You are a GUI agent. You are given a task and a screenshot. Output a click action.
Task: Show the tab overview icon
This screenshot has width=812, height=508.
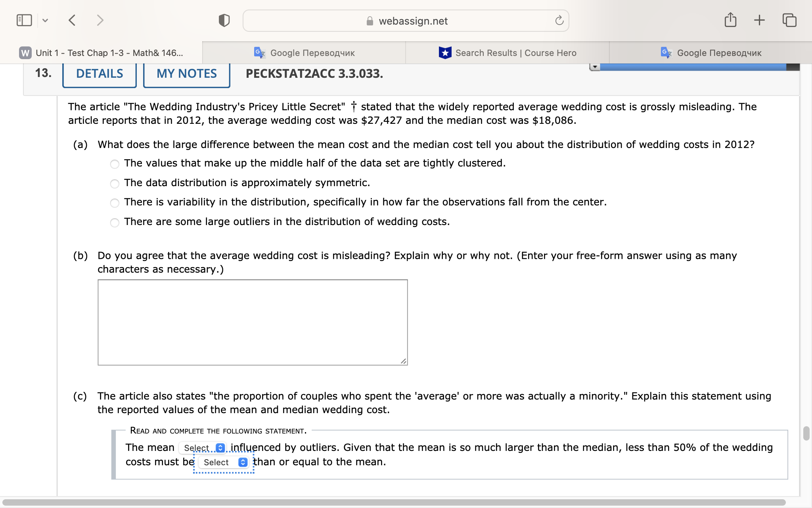[789, 20]
